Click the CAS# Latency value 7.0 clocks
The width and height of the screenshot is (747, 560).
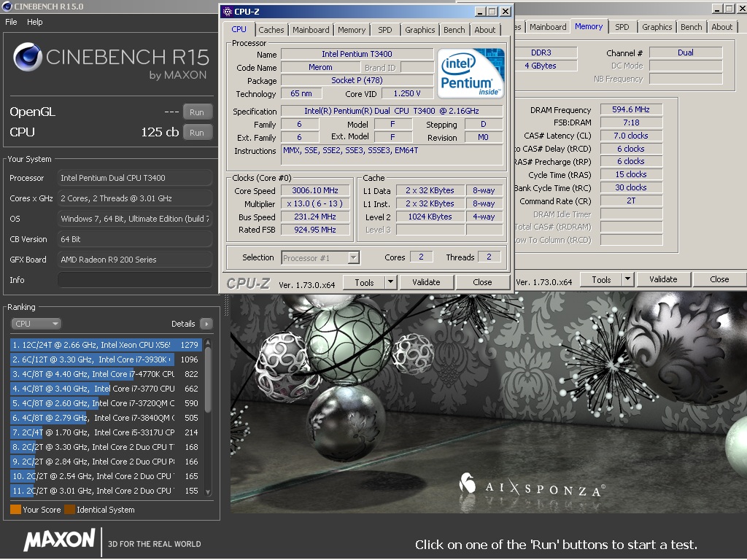click(x=631, y=136)
